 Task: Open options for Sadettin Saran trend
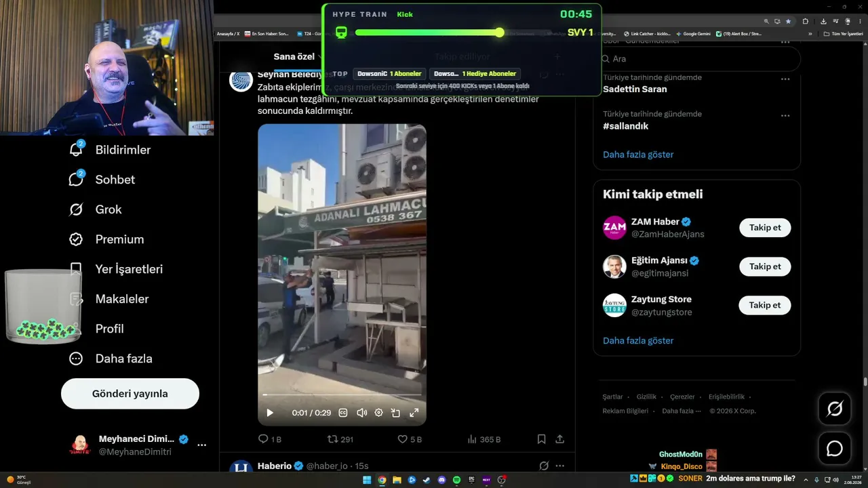click(785, 79)
